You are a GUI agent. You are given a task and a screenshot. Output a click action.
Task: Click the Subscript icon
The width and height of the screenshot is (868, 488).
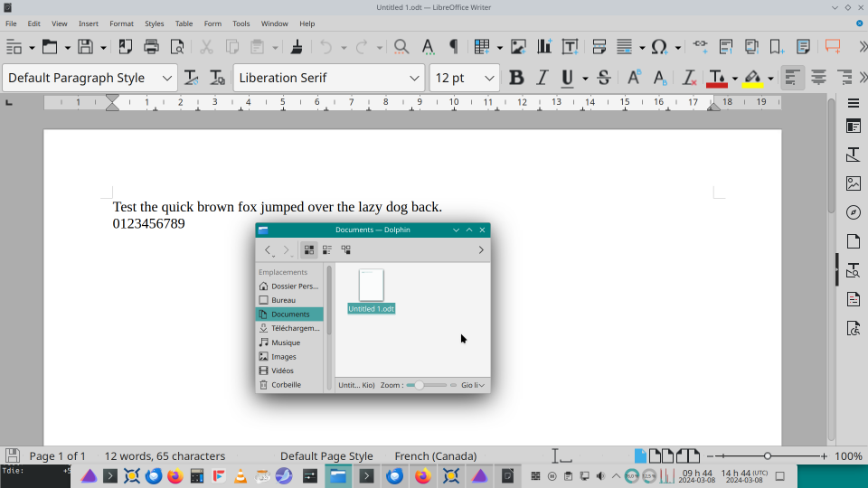(660, 78)
